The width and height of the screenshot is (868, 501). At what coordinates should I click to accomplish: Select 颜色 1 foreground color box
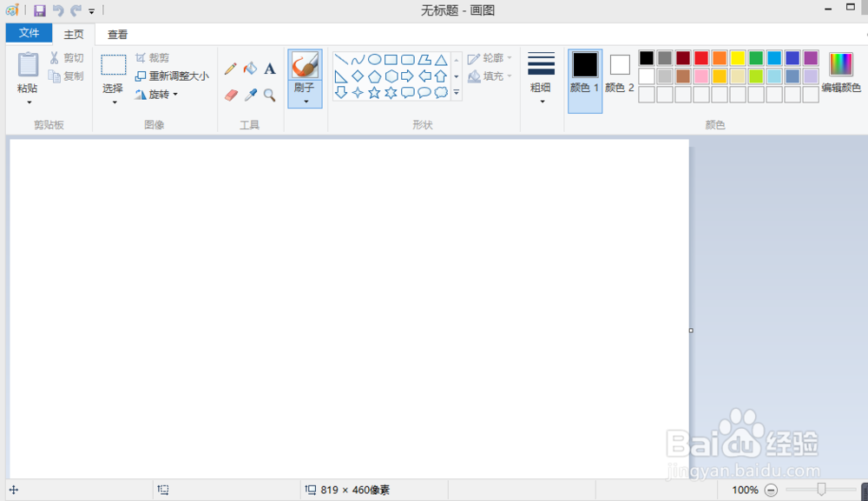pos(585,80)
